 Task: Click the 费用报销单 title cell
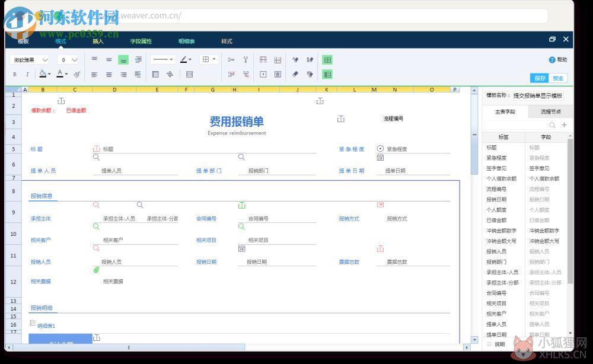pos(237,122)
